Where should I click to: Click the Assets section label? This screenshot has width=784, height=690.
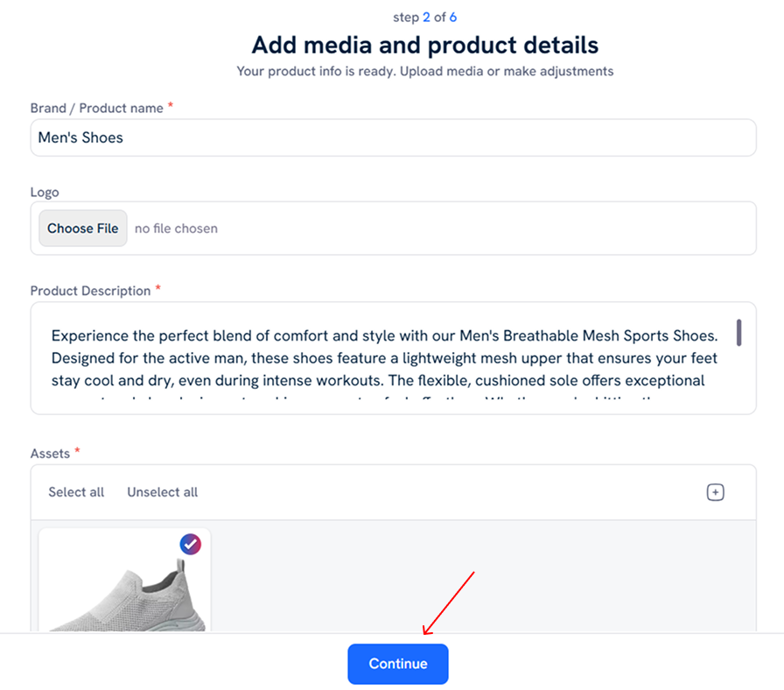click(x=51, y=453)
